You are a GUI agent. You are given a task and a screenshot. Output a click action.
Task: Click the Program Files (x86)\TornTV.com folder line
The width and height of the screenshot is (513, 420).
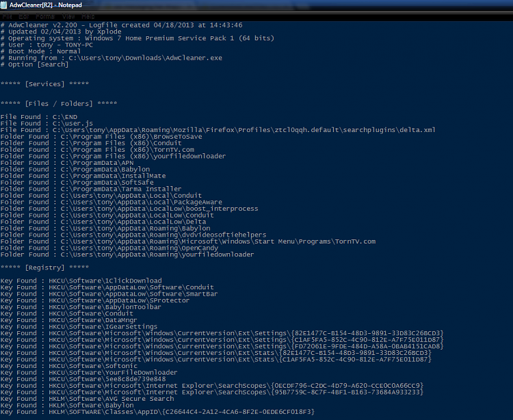[97, 150]
